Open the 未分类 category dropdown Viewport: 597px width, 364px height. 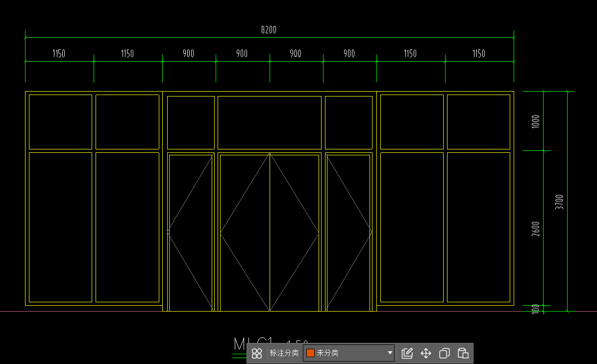click(x=349, y=353)
